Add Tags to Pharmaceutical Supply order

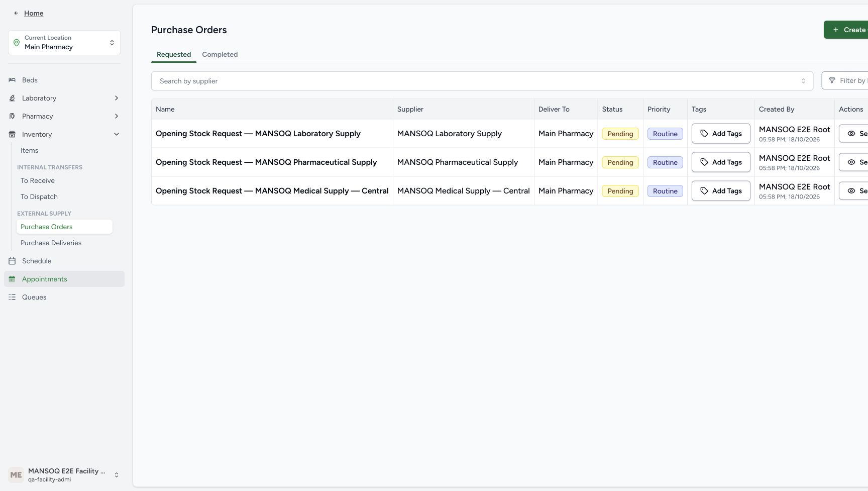click(721, 162)
